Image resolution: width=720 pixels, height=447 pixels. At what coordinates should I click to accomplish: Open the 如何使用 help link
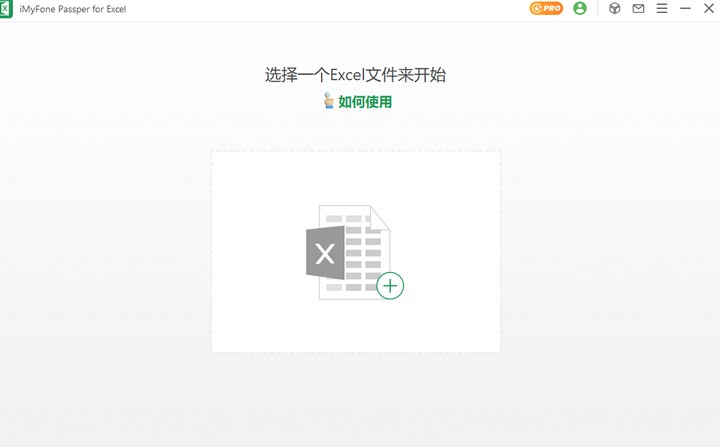pos(365,102)
